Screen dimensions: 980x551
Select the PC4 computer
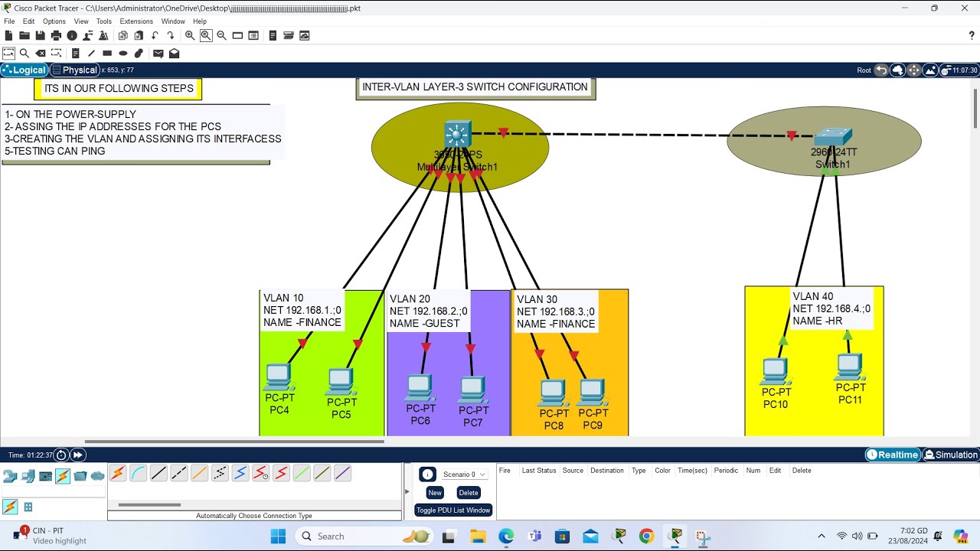(278, 377)
